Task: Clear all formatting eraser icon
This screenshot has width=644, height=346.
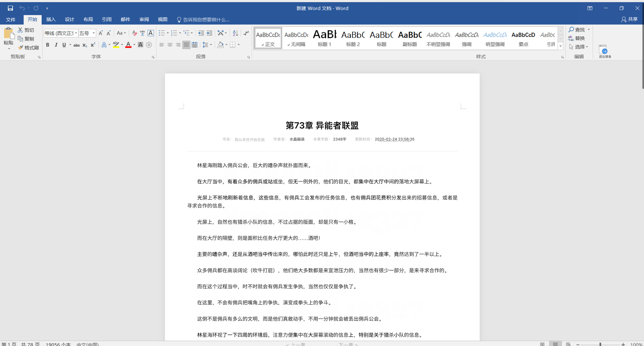Action: 135,33
